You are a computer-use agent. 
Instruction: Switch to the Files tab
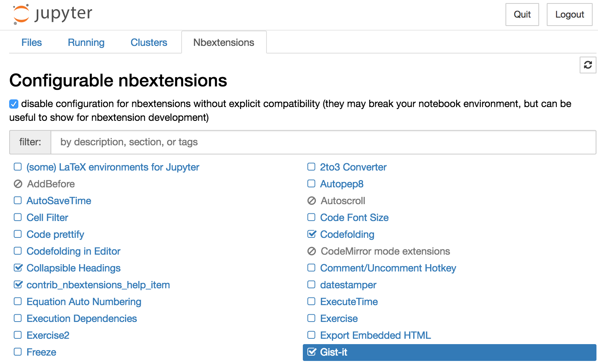click(31, 42)
